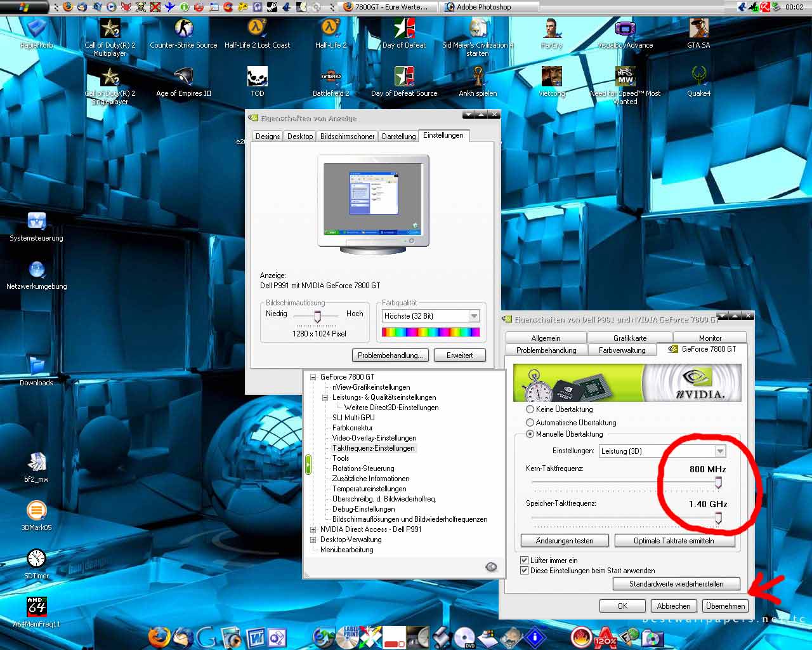Click the Alcohol 120% dock icon
This screenshot has height=650, width=812.
(605, 637)
